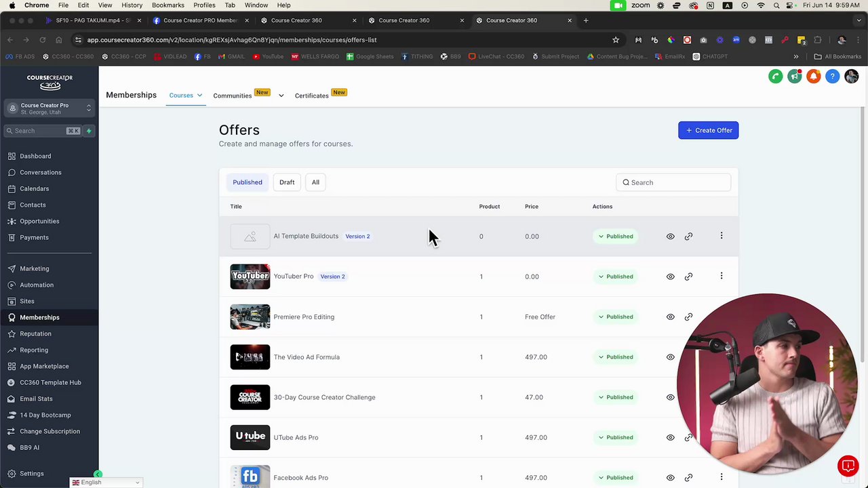This screenshot has height=488, width=868.
Task: Open three-dot menu for YouTuber Pro
Action: click(x=722, y=276)
